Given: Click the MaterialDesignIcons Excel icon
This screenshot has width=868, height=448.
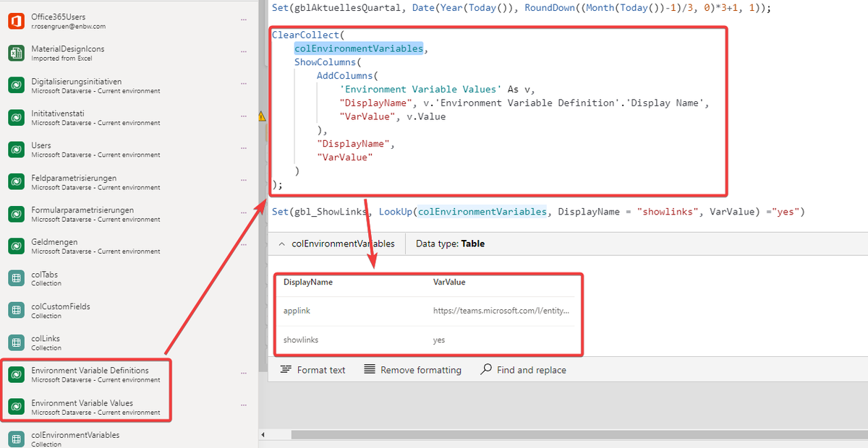Looking at the screenshot, I should tap(16, 53).
